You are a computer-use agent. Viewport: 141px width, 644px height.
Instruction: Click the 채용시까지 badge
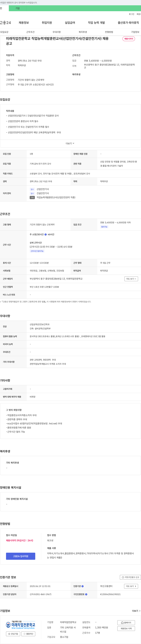(129, 39)
